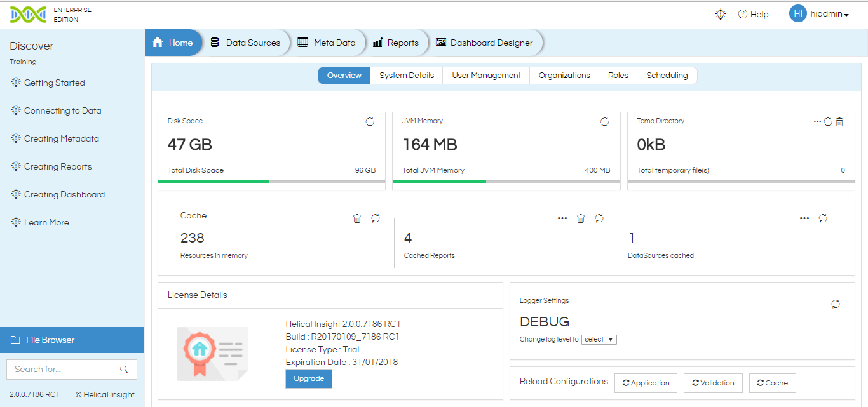Image resolution: width=868 pixels, height=407 pixels.
Task: Switch to System Details sub-tab
Action: 407,76
